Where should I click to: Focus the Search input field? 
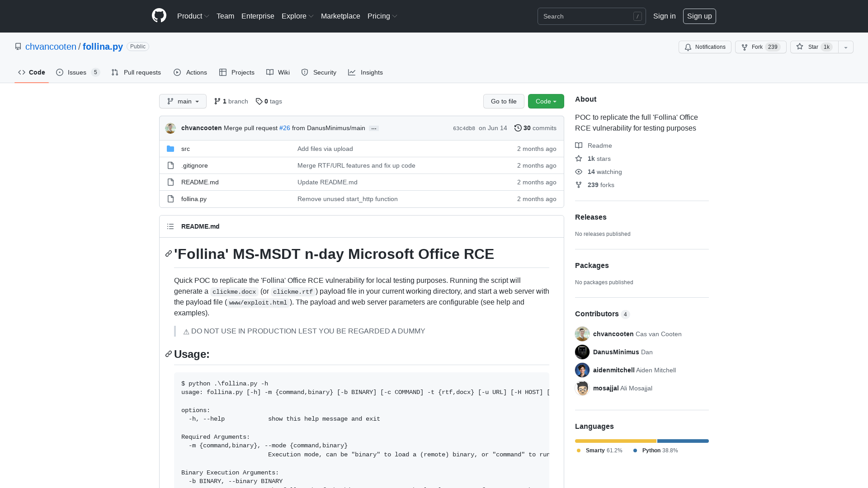591,16
